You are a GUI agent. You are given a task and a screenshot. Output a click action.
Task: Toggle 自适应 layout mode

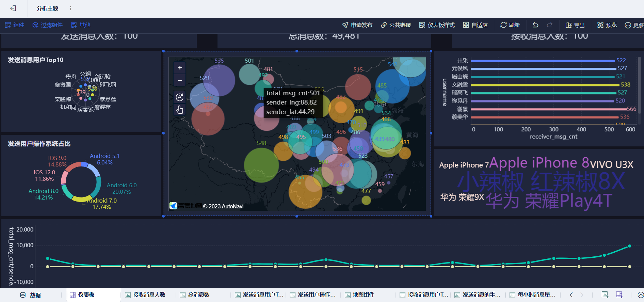(476, 25)
